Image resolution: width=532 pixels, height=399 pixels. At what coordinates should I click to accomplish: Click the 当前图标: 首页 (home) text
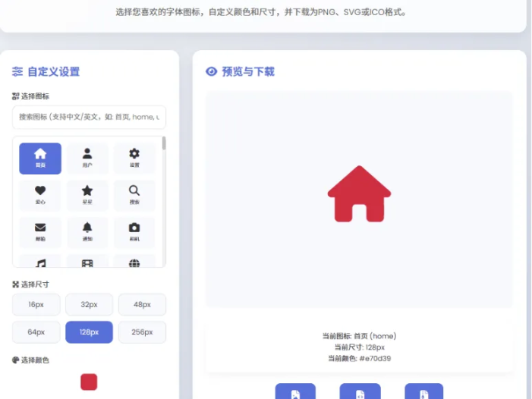tap(359, 336)
